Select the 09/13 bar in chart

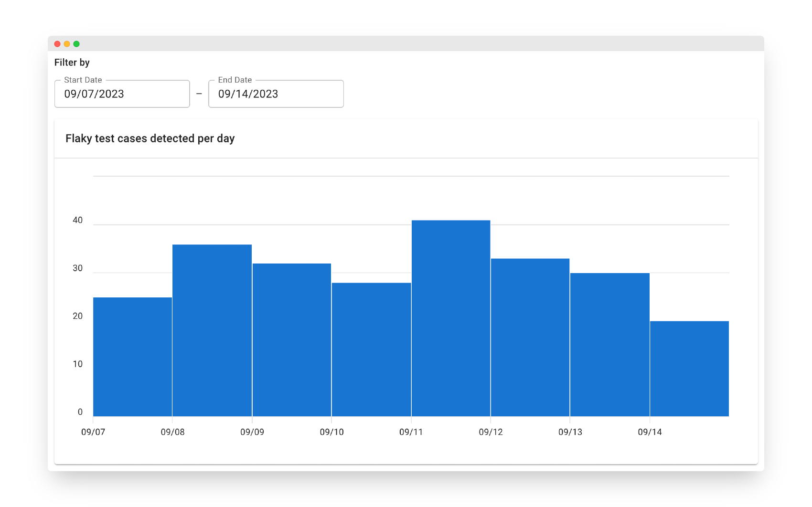[x=610, y=345]
